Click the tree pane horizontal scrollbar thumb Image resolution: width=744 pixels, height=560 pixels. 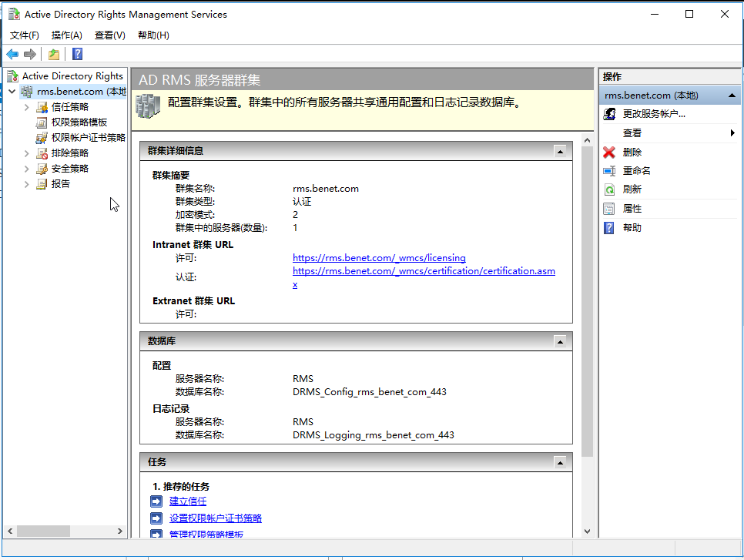(44, 531)
